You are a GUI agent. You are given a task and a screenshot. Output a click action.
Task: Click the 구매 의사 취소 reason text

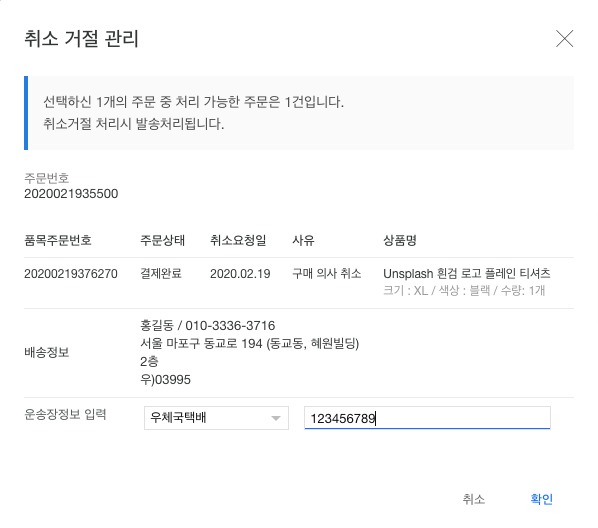(x=326, y=274)
